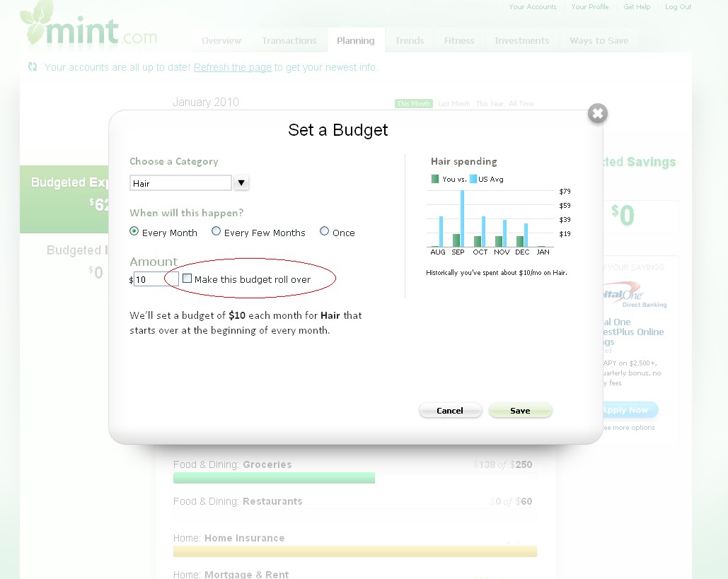Enable Make this budget roll over
The image size is (728, 579).
(187, 279)
